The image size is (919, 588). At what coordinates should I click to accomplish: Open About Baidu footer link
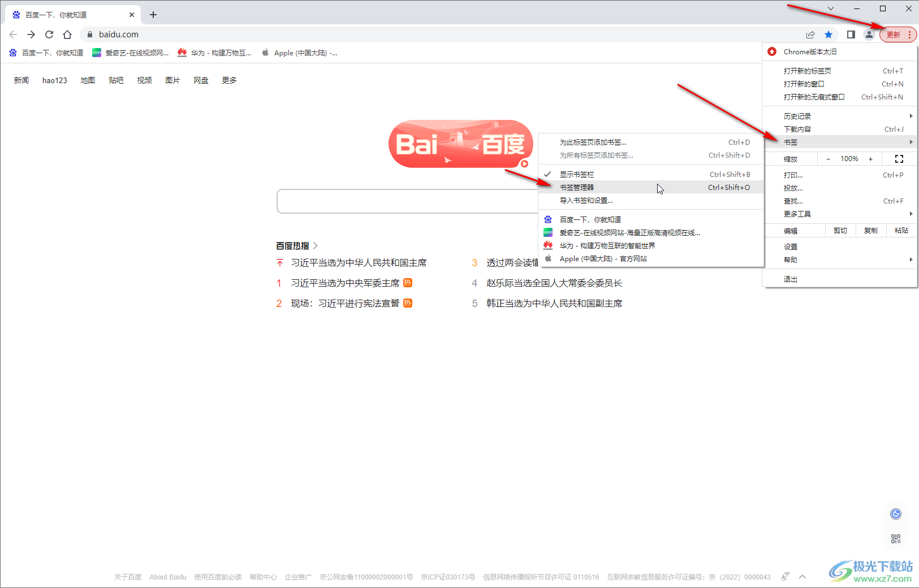pyautogui.click(x=168, y=577)
